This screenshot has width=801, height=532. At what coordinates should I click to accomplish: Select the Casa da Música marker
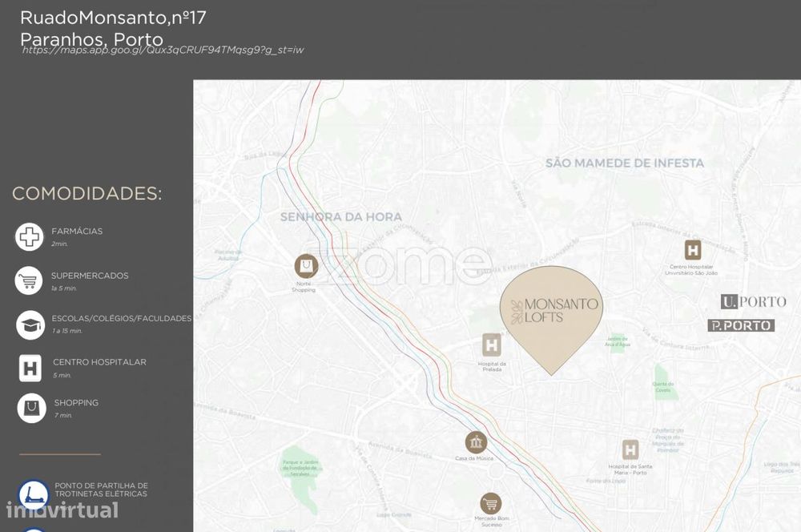point(476,442)
